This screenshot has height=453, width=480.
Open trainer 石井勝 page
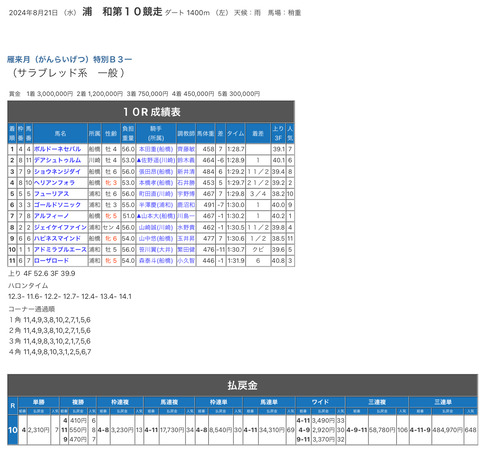pyautogui.click(x=186, y=183)
